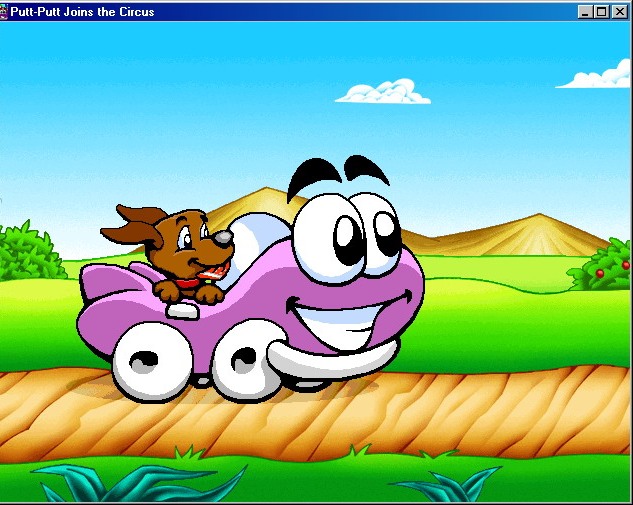Click Pep the dog's nose

click(x=226, y=238)
